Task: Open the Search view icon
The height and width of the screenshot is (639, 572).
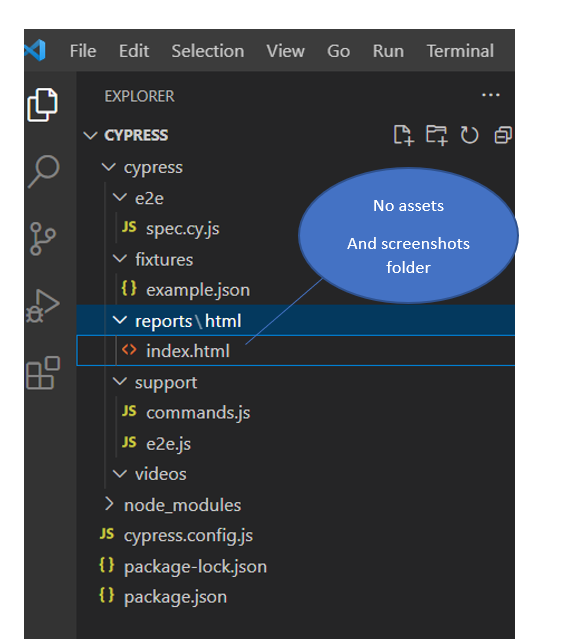Action: coord(44,171)
